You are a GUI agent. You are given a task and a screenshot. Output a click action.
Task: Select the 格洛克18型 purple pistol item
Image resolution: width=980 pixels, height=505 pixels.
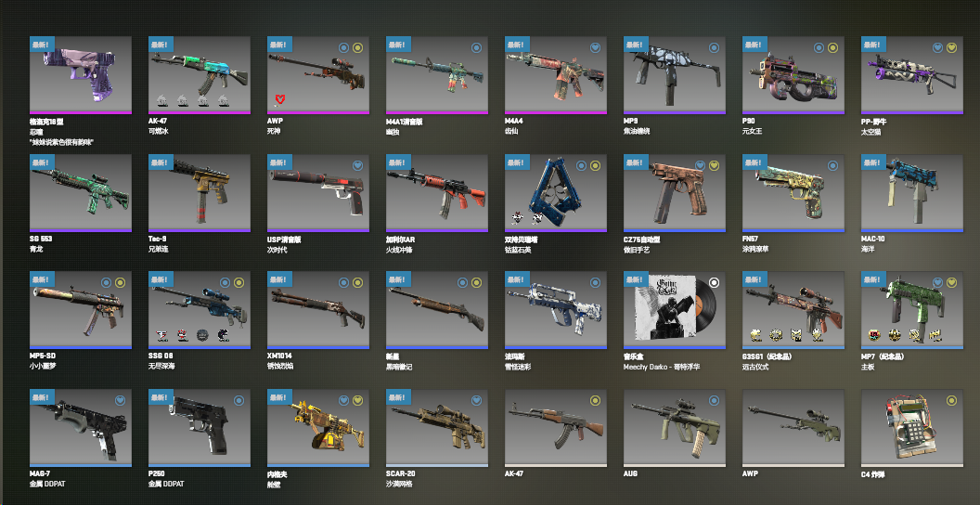point(81,75)
